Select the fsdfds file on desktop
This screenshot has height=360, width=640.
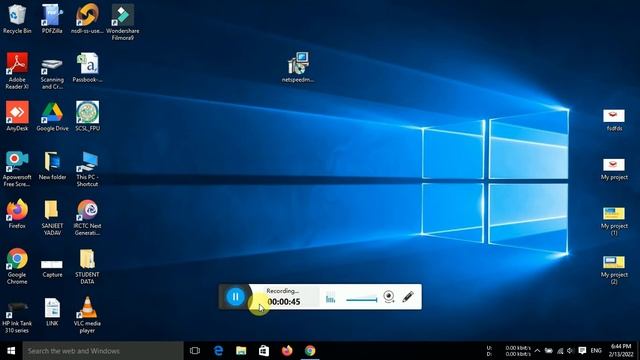614,120
